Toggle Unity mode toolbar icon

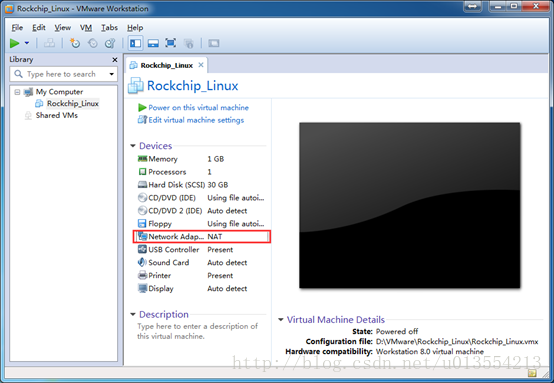pos(189,43)
